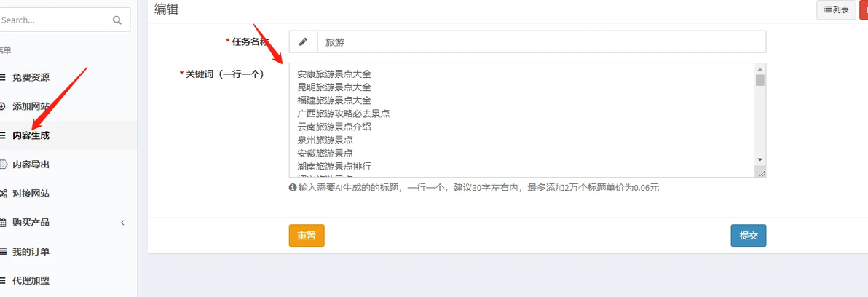Click the info icon before the hint text
This screenshot has width=868, height=297.
click(x=293, y=188)
